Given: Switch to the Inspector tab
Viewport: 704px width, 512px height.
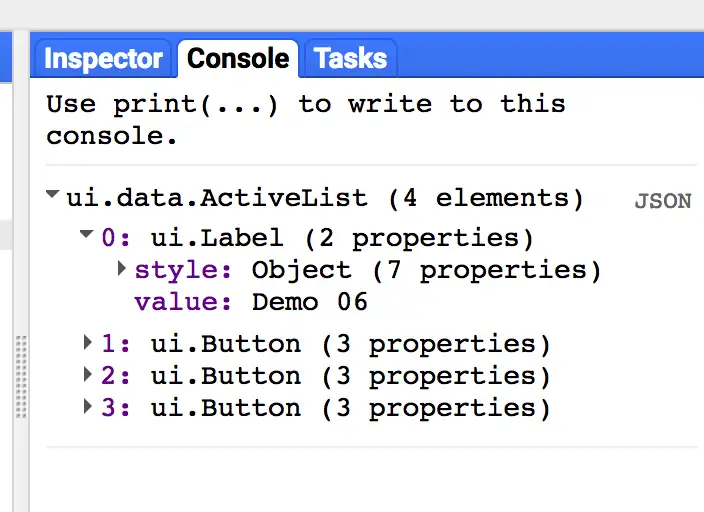Looking at the screenshot, I should pos(103,59).
